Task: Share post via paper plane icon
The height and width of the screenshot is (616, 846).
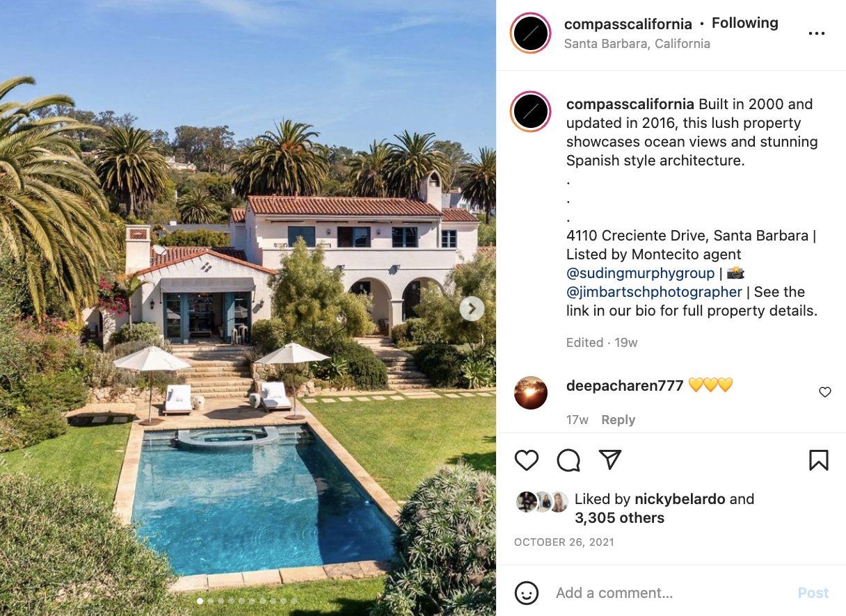Action: 609,460
